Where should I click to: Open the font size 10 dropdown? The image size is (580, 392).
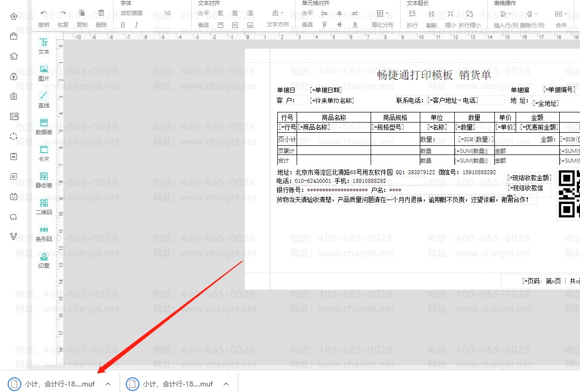(167, 13)
